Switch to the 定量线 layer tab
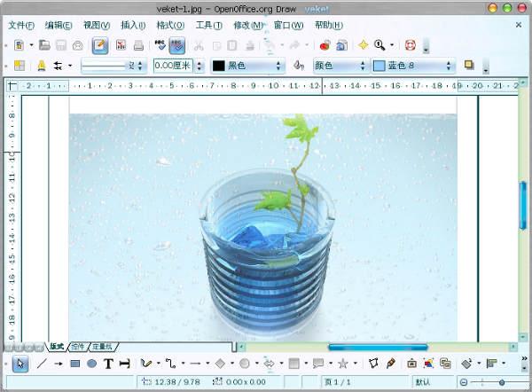The width and height of the screenshot is (532, 392). click(x=102, y=347)
